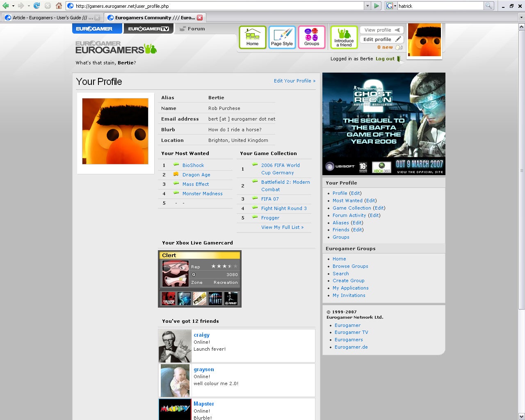Open Dragon Age in Most Wanted
Screen dimensions: 525x420
(196, 175)
